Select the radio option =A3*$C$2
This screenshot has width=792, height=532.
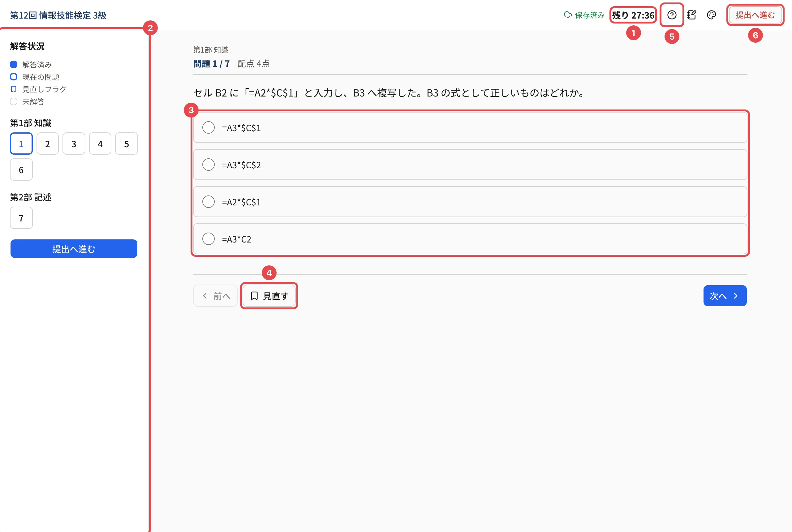pyautogui.click(x=470, y=165)
